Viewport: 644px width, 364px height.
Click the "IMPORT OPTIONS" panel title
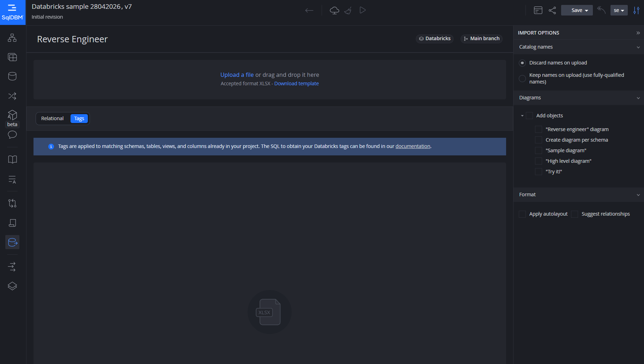pos(539,33)
